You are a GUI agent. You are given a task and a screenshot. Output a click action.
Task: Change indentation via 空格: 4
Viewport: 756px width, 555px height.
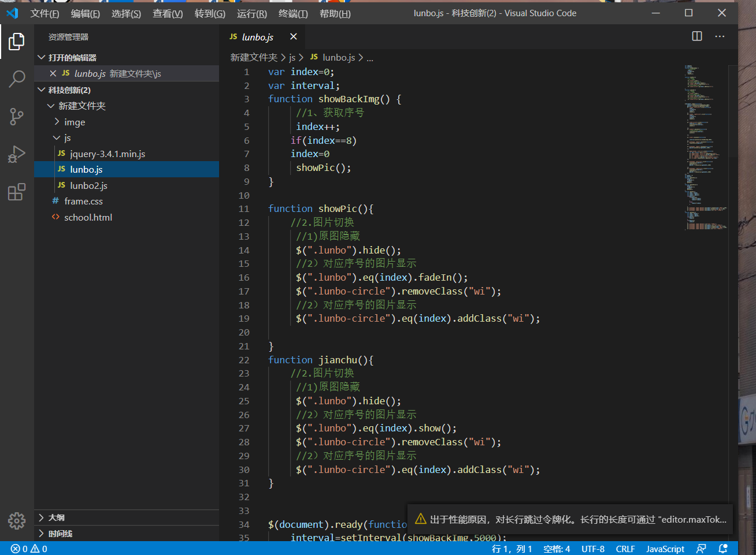(557, 549)
